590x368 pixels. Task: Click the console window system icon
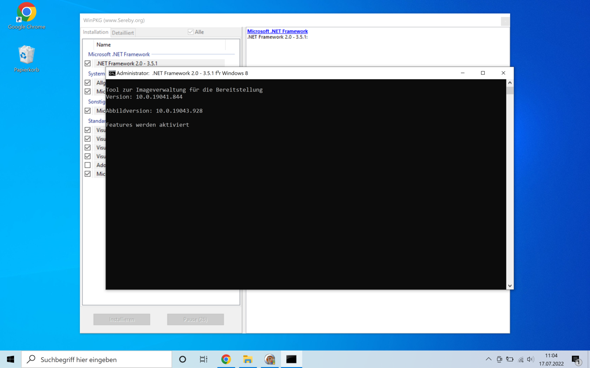pos(112,73)
